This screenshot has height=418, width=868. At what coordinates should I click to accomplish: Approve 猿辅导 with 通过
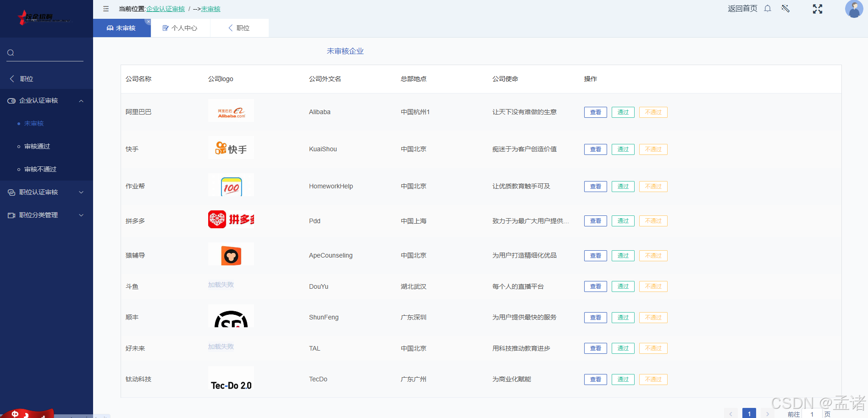(623, 256)
